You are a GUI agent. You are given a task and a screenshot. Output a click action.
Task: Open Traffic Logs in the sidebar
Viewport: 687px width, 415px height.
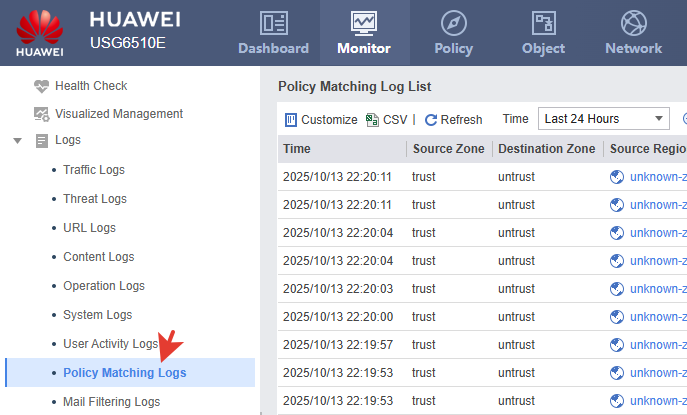(x=94, y=171)
